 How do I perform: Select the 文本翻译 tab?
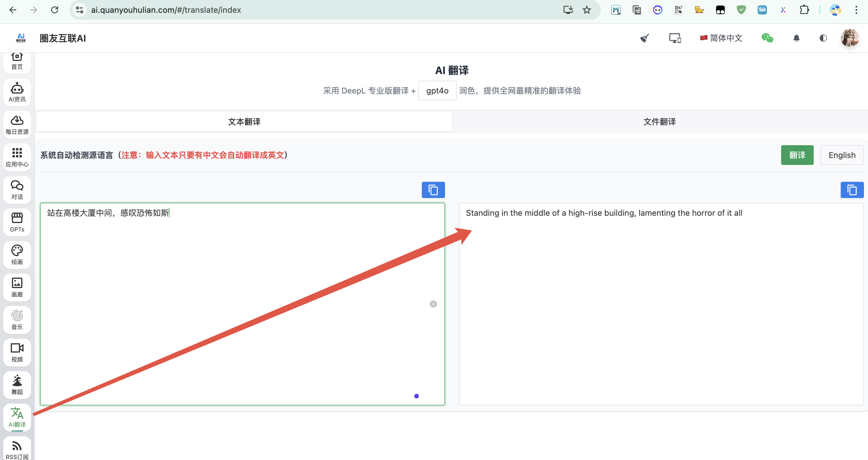click(244, 122)
